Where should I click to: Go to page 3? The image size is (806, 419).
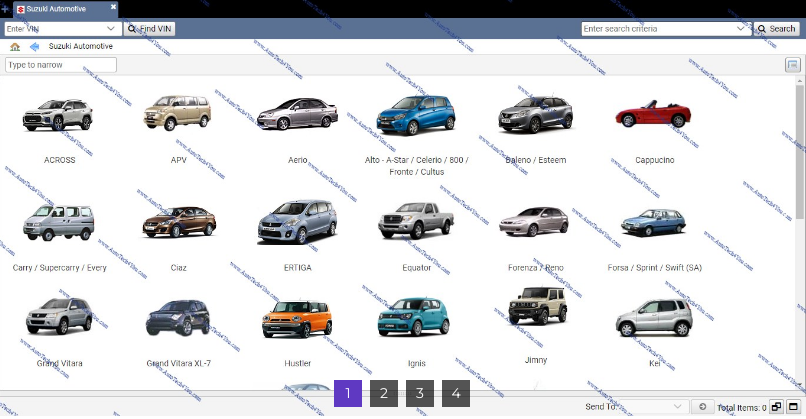coord(420,393)
